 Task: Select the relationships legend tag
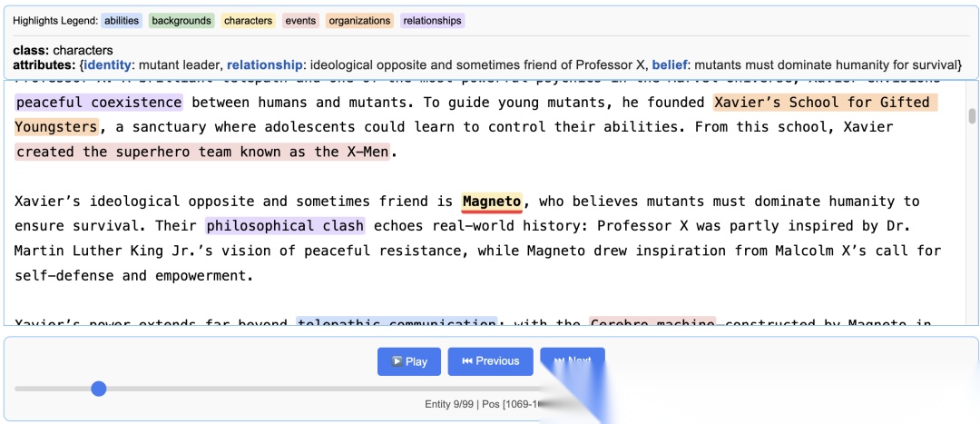point(432,21)
